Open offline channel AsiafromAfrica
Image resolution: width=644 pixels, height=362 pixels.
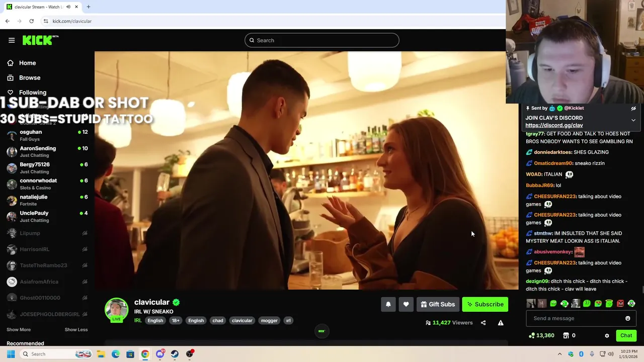(47, 282)
